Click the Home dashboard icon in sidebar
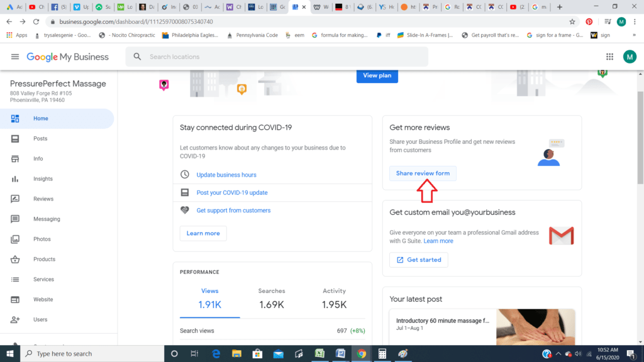Image resolution: width=644 pixels, height=362 pixels. (x=15, y=119)
